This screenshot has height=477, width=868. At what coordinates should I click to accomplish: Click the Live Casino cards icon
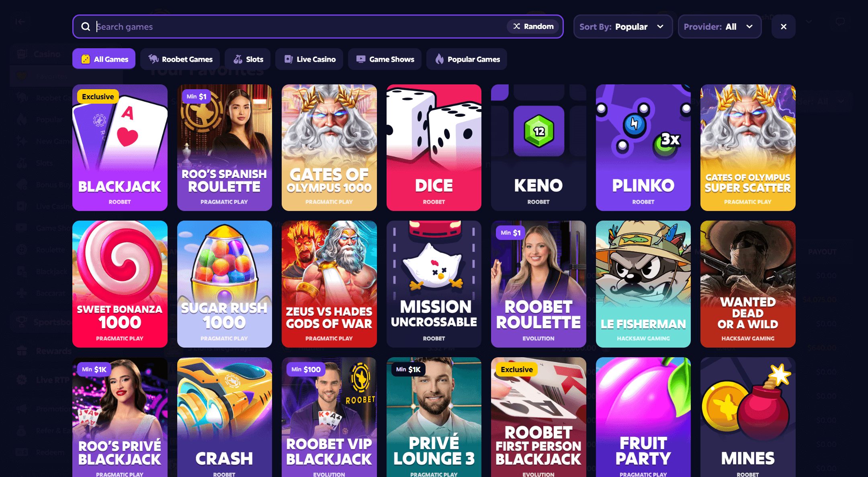point(288,59)
